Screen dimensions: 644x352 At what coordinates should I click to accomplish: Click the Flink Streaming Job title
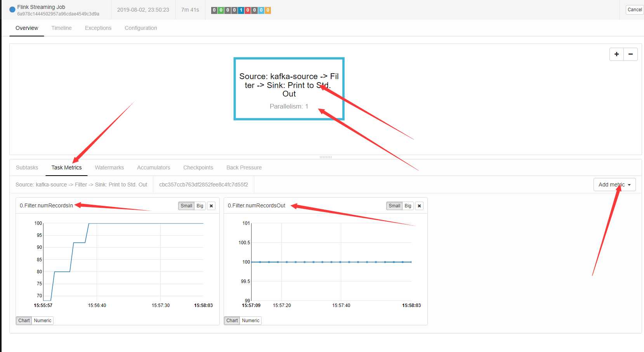point(41,7)
